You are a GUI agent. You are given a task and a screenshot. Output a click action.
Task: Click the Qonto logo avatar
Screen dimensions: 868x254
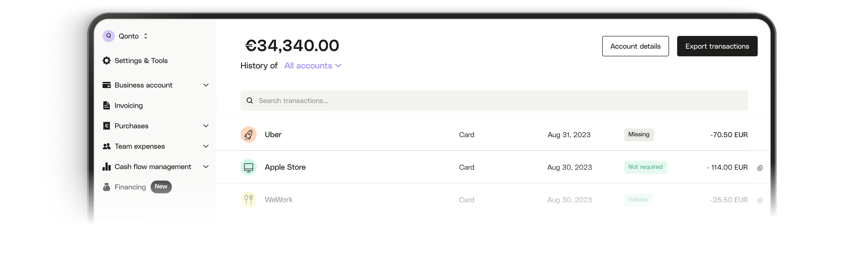coord(108,36)
